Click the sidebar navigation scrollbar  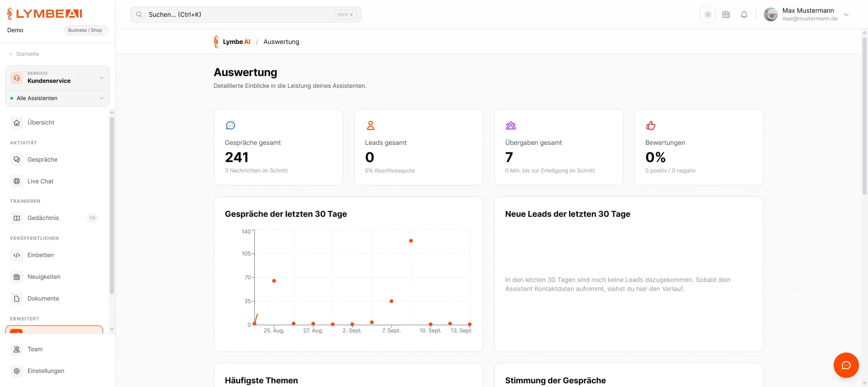click(112, 205)
